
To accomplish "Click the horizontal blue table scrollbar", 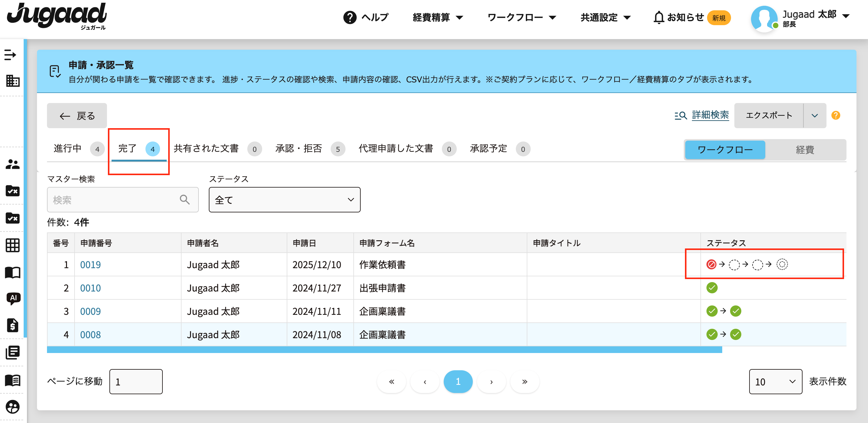I will 384,350.
